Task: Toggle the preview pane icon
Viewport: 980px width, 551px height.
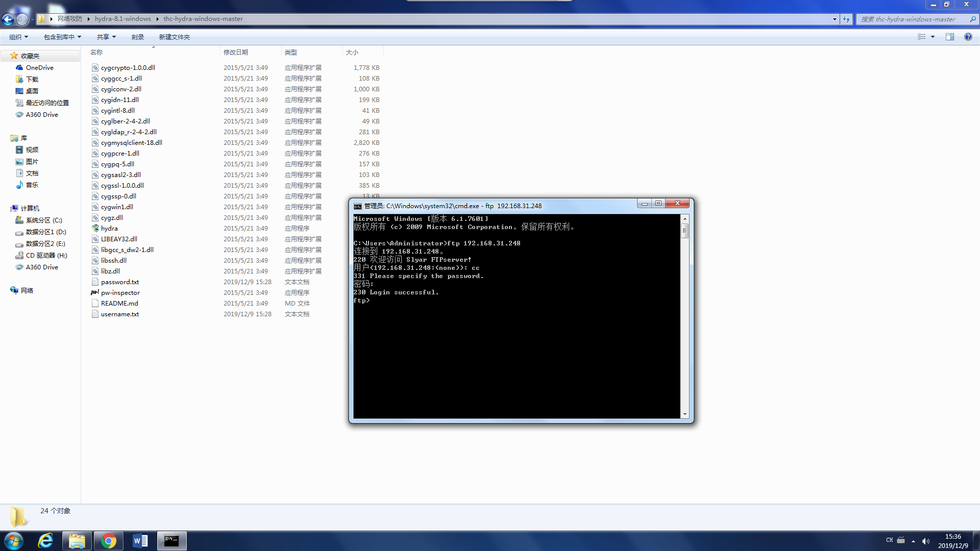Action: (949, 37)
